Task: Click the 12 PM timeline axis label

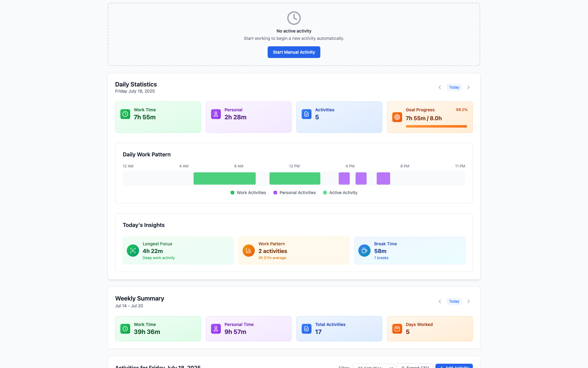Action: [294, 166]
